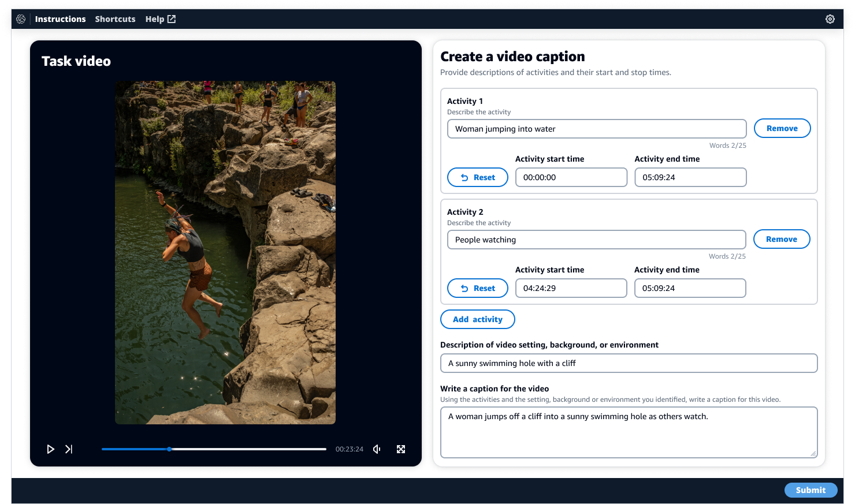This screenshot has width=855, height=504.
Task: Play the task video
Action: 51,449
